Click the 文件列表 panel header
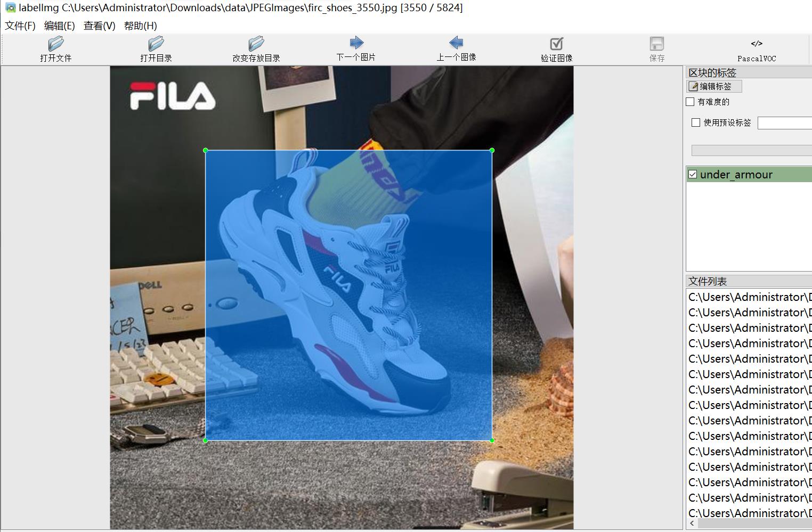Viewport: 812px width, 532px height. (x=749, y=281)
